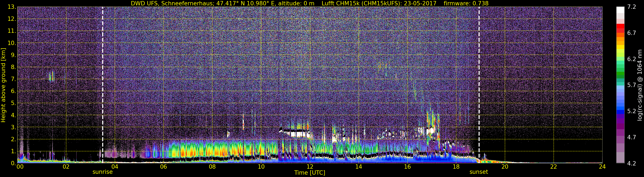
Task: Click the date "23-05-2017" in the title
Action: [420, 3]
